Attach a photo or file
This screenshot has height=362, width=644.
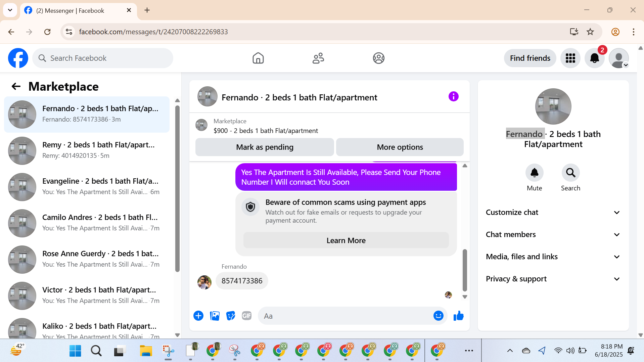pyautogui.click(x=215, y=316)
